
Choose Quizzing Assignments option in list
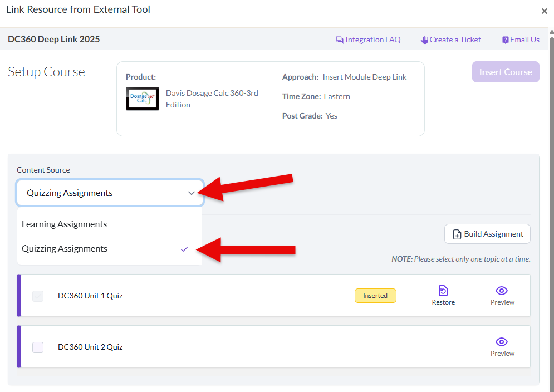pyautogui.click(x=65, y=249)
